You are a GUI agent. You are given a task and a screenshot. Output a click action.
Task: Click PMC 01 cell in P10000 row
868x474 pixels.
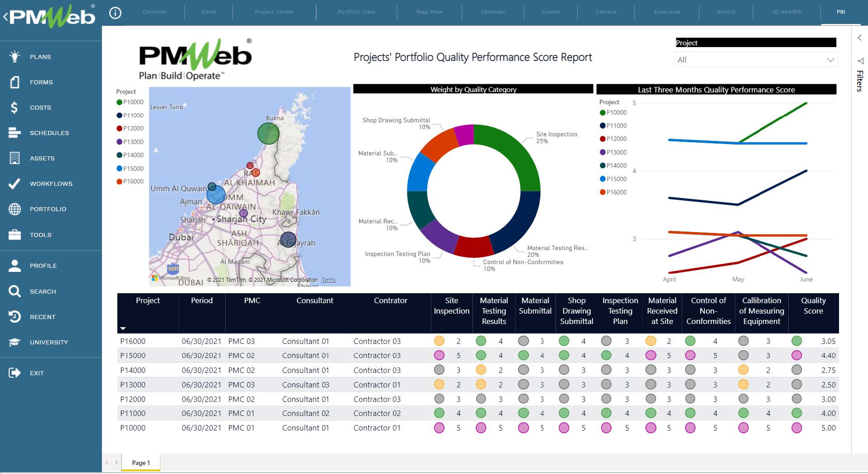click(241, 428)
